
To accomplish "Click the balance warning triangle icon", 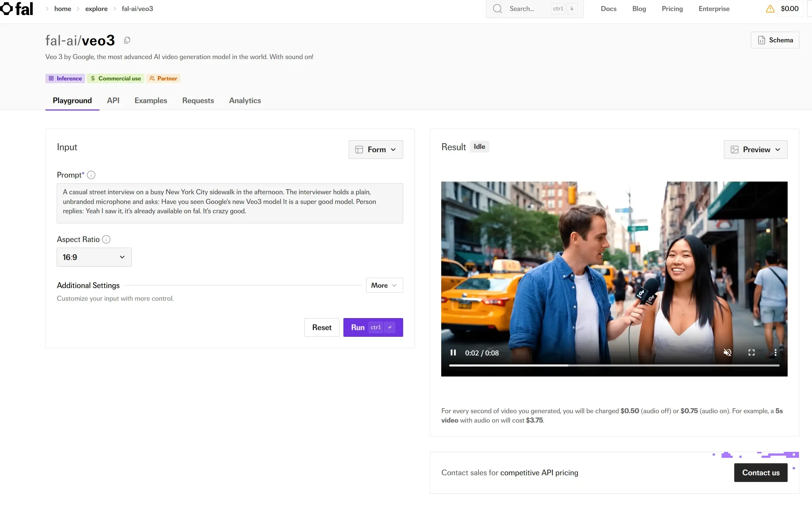I will (x=770, y=9).
